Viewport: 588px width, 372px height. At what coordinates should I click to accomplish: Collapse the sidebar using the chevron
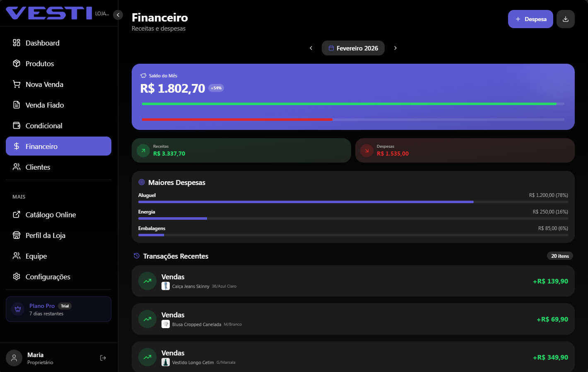pyautogui.click(x=118, y=14)
